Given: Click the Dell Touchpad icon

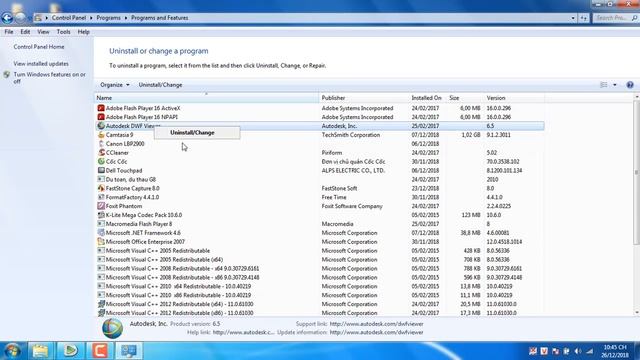Looking at the screenshot, I should 101,171.
